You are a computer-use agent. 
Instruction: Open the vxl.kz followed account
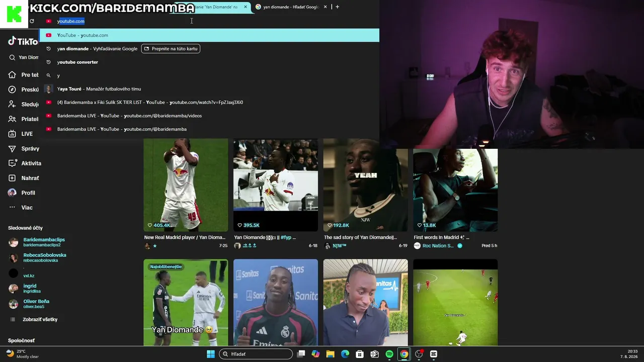22,274
